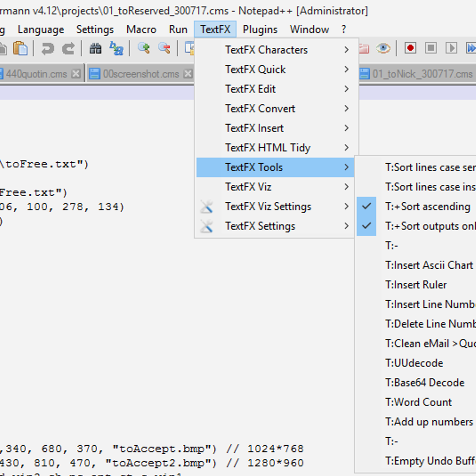Stop macro recording with the square icon

pos(431,48)
